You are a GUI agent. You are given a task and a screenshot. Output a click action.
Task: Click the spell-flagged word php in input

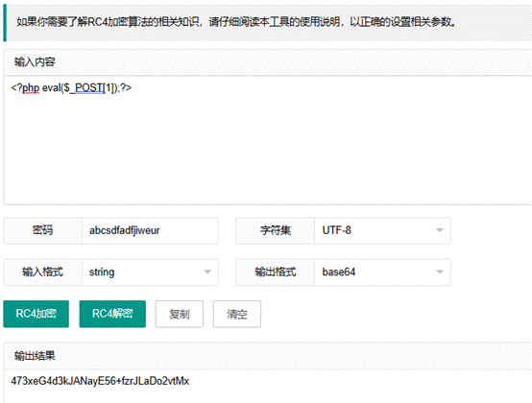click(31, 88)
